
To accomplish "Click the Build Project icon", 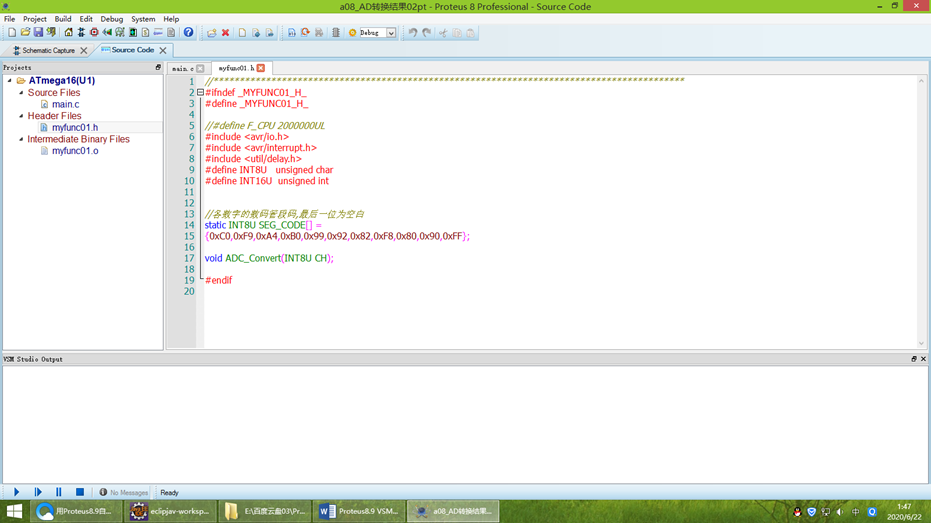I will 292,33.
